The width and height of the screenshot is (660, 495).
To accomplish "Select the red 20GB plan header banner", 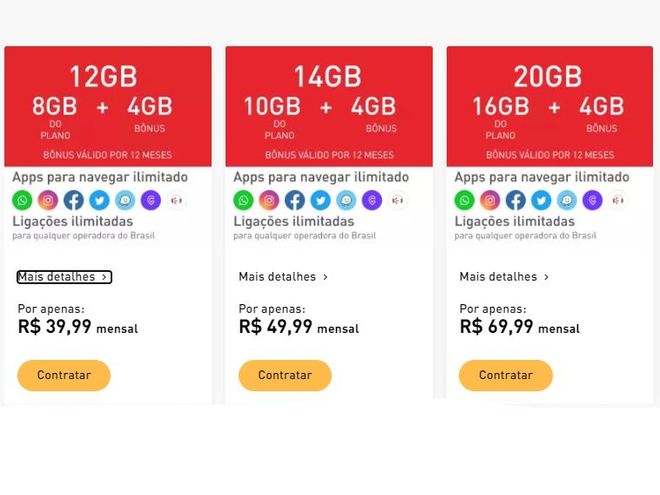I will pos(550,106).
